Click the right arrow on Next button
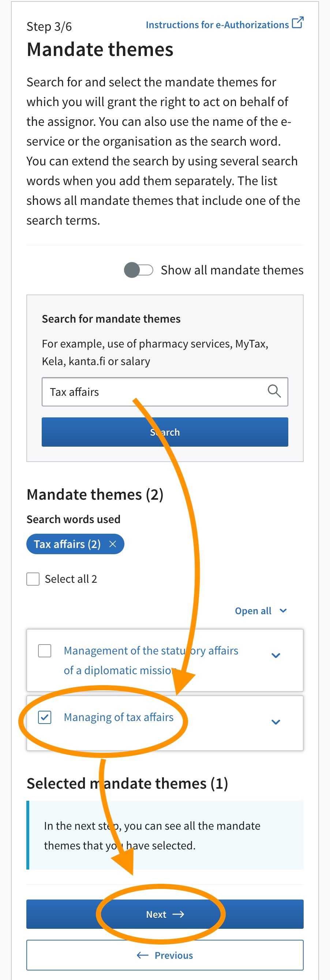 coord(178,914)
